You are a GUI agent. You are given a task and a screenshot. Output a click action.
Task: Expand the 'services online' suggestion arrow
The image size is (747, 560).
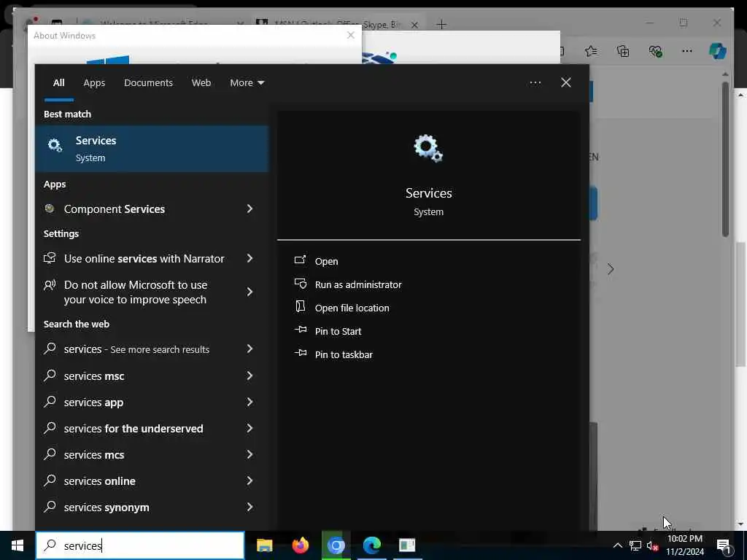(249, 481)
